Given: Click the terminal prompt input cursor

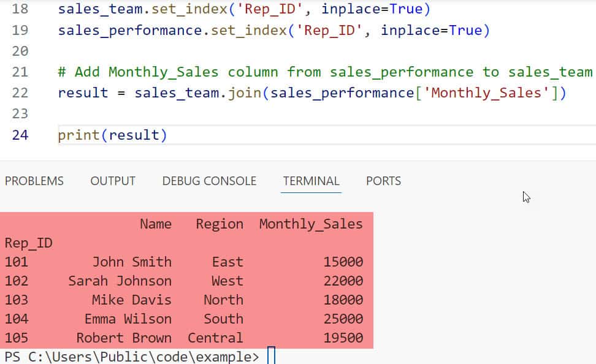Looking at the screenshot, I should 272,356.
